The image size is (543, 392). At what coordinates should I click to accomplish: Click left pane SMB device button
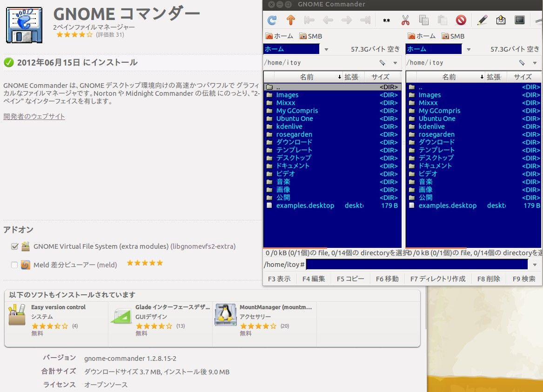point(311,36)
